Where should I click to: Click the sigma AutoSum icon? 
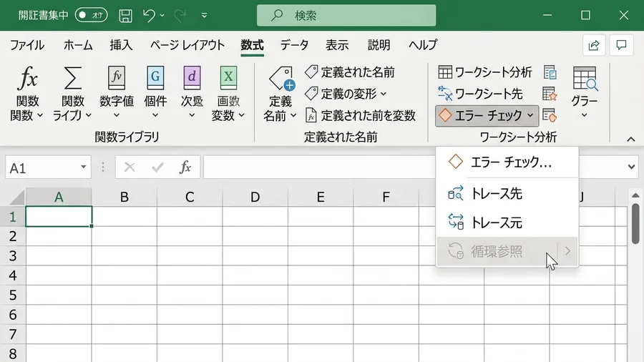(x=73, y=78)
